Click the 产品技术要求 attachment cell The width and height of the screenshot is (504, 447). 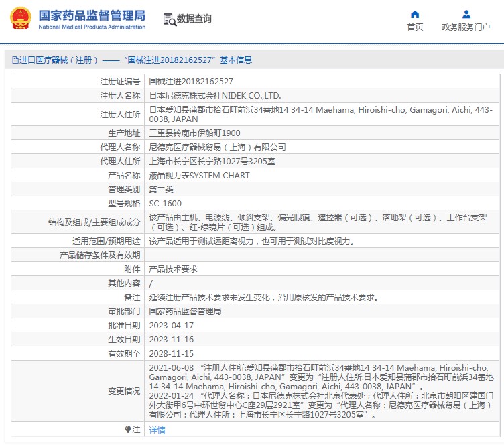pos(173,269)
